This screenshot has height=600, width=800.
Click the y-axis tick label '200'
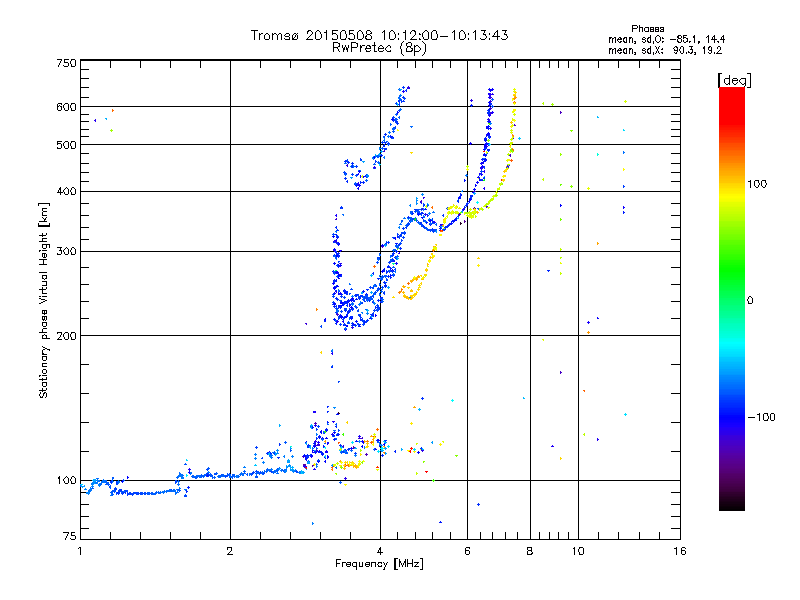tap(66, 336)
